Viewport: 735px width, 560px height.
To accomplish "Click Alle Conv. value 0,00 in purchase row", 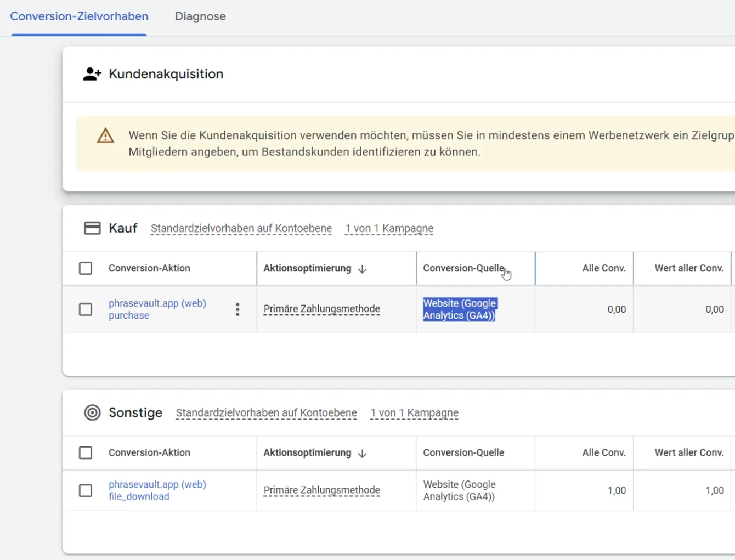I will 617,309.
